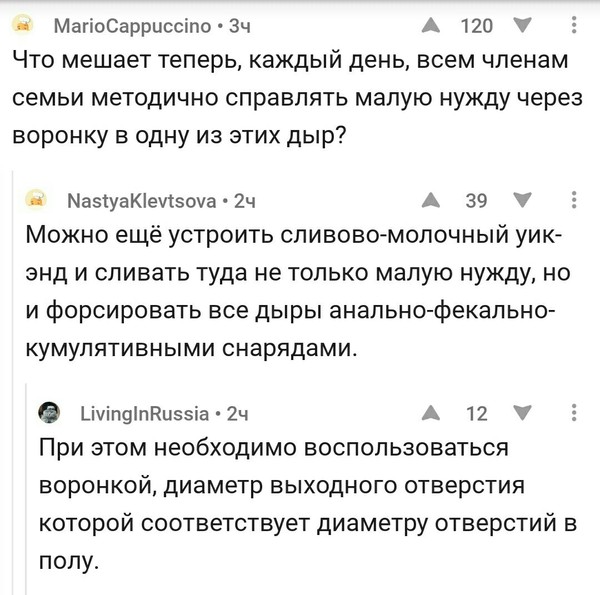Click the 12 rating on the third comment
The width and height of the screenshot is (600, 595).
(x=476, y=412)
